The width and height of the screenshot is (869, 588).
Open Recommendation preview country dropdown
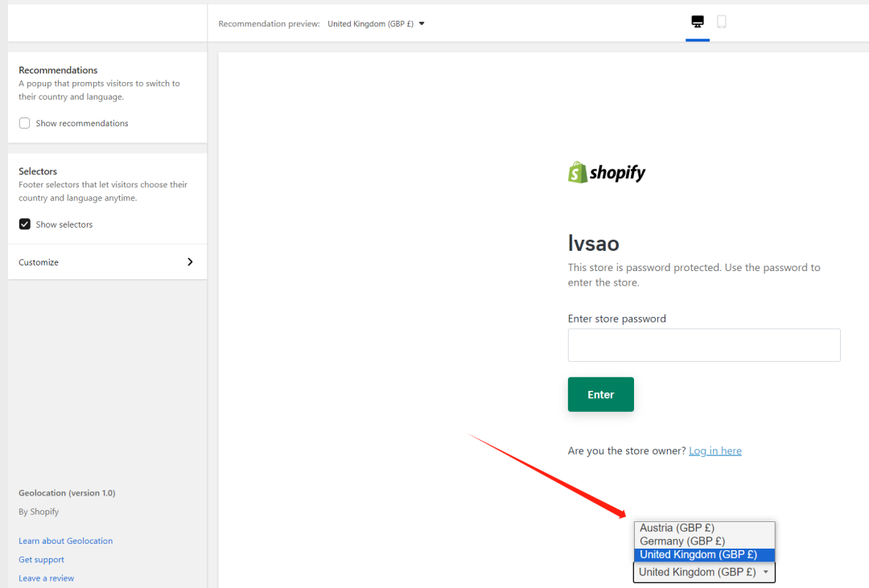pyautogui.click(x=376, y=24)
